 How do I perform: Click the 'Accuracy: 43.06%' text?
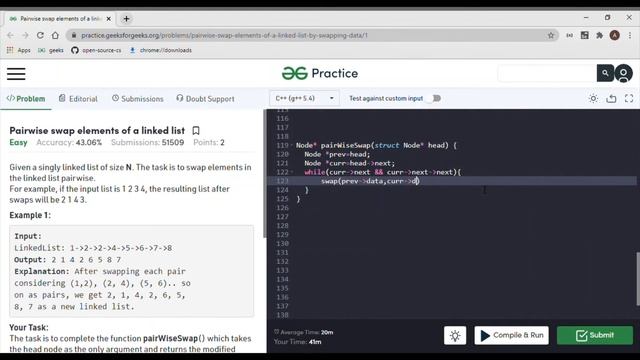69,142
